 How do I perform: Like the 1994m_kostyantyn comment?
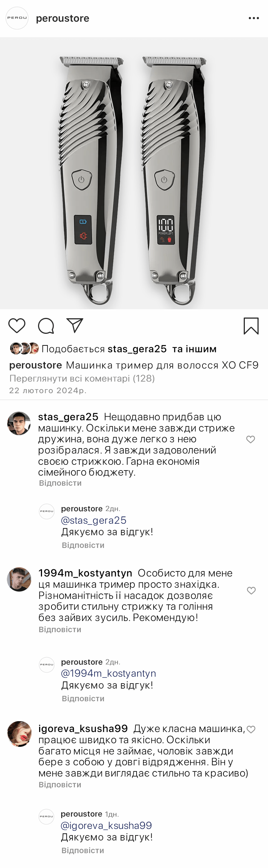[251, 591]
